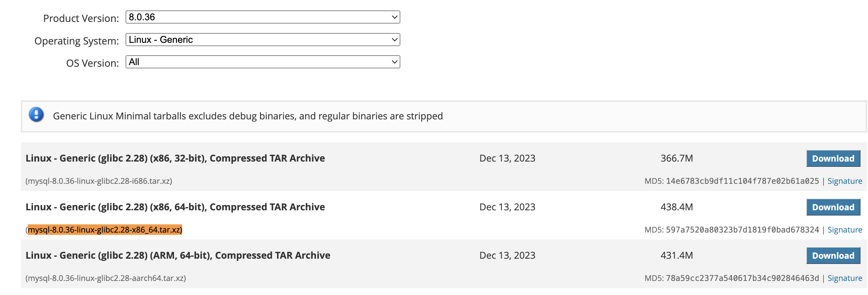This screenshot has height=295, width=868.
Task: Open Signature link for i686 package
Action: coord(844,181)
